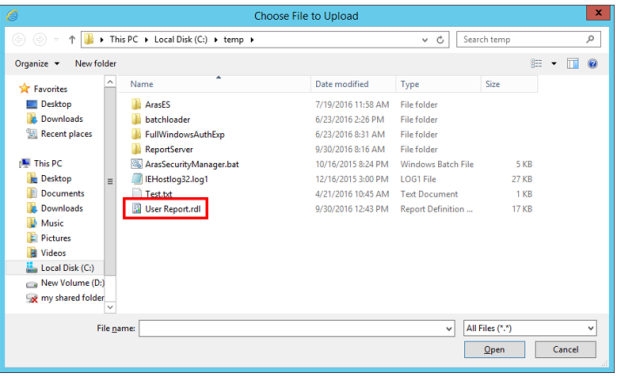Viewport: 617px width, 377px height.
Task: Click the my shared folder icon
Action: pyautogui.click(x=32, y=298)
